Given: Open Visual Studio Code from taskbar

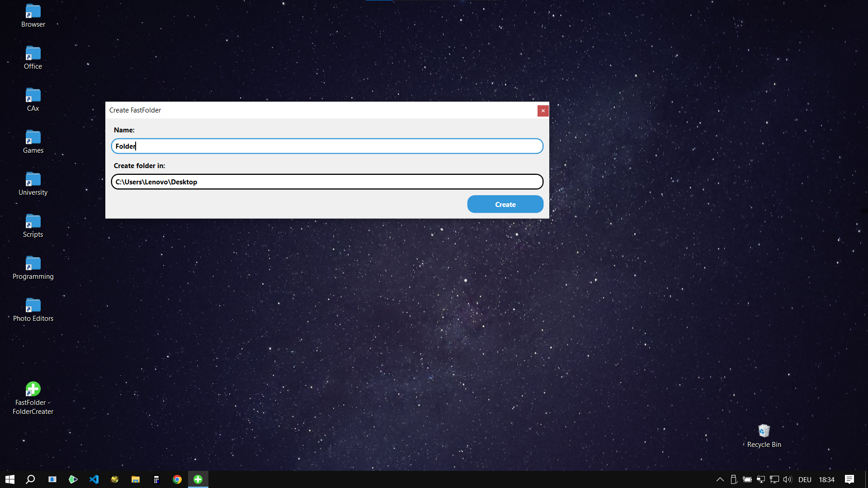Looking at the screenshot, I should [x=94, y=479].
